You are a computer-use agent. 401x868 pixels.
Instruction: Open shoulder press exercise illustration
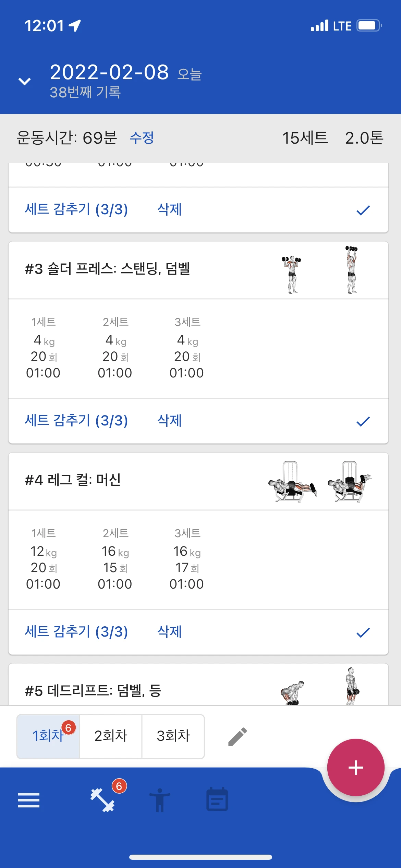click(322, 270)
